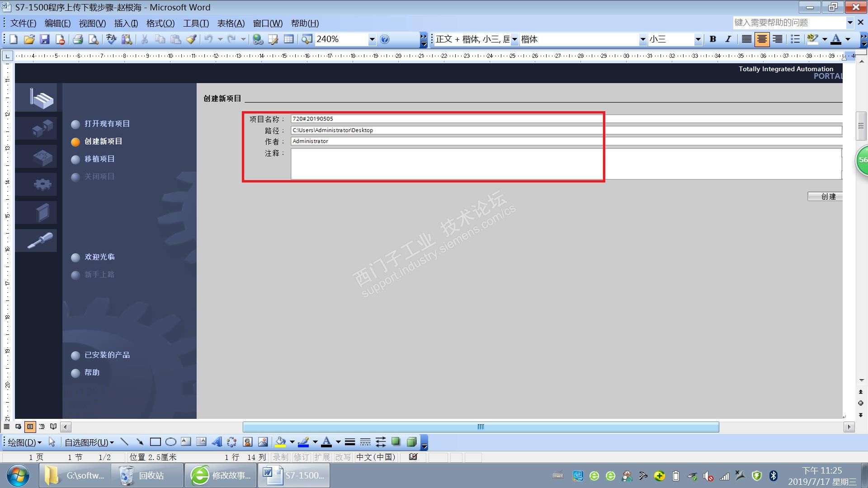Open the 表格(A) menu
The width and height of the screenshot is (868, 488).
(x=231, y=23)
